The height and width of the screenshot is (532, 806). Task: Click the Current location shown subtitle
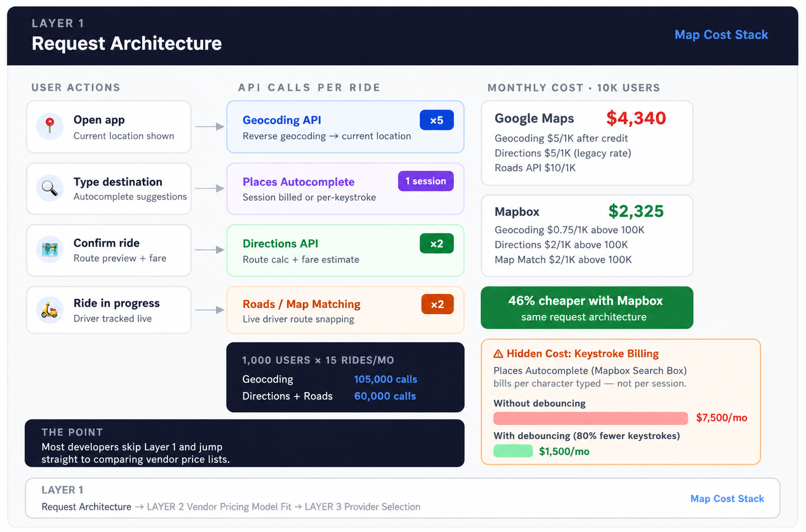[124, 136]
